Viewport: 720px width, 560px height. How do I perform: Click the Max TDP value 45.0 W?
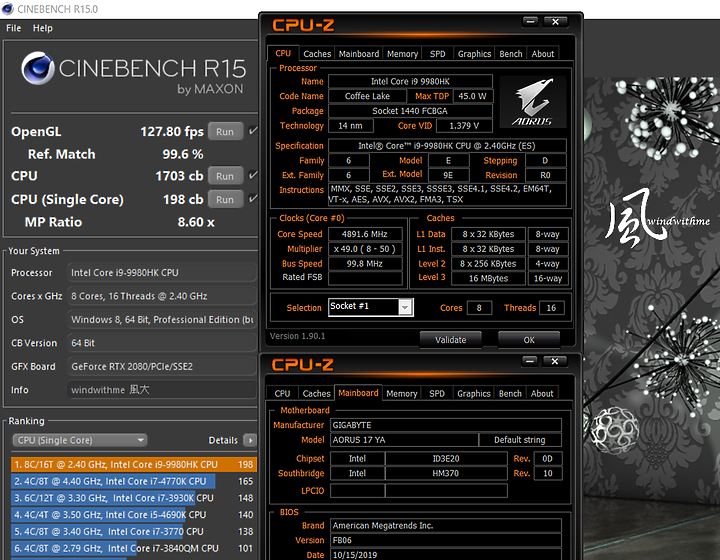[472, 96]
